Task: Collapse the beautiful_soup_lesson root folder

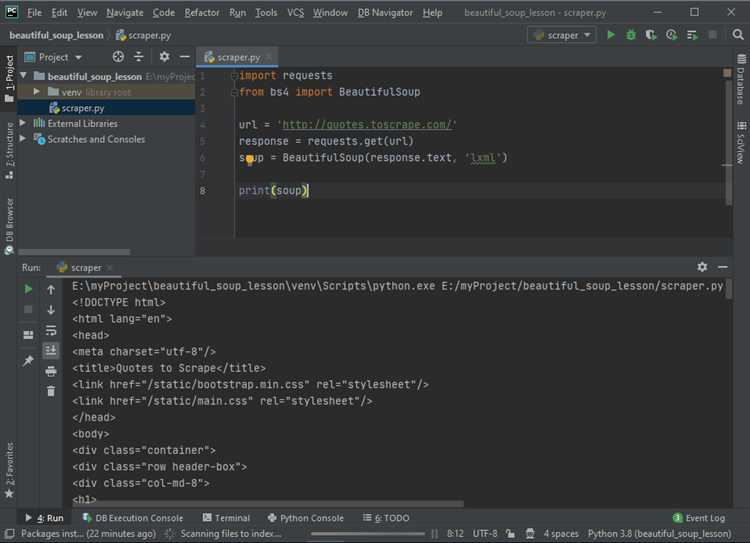Action: [23, 76]
